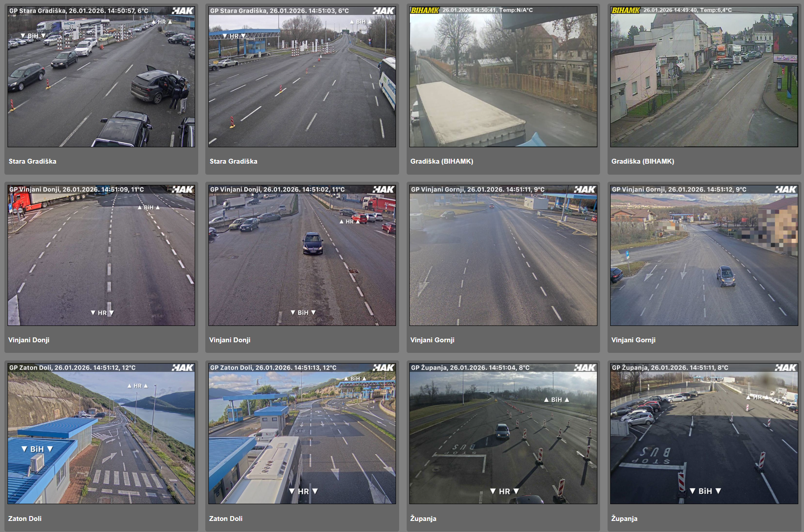
Task: Open Zaton Doli camera with white bus roof
Action: [302, 434]
